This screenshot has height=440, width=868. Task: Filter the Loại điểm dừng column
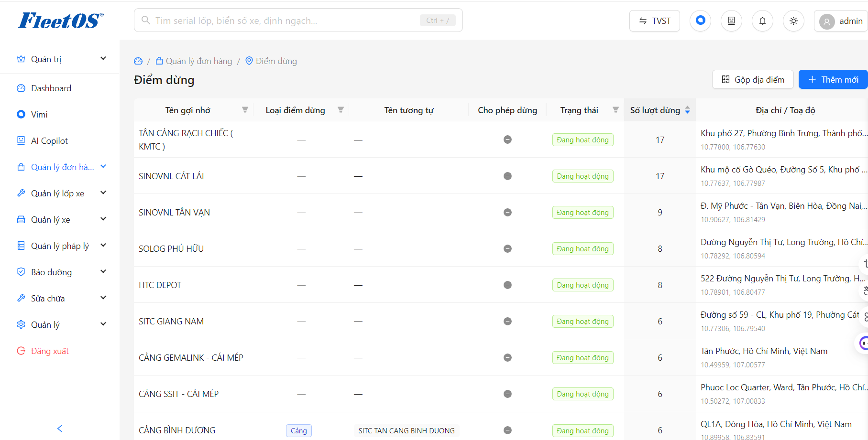click(x=341, y=110)
